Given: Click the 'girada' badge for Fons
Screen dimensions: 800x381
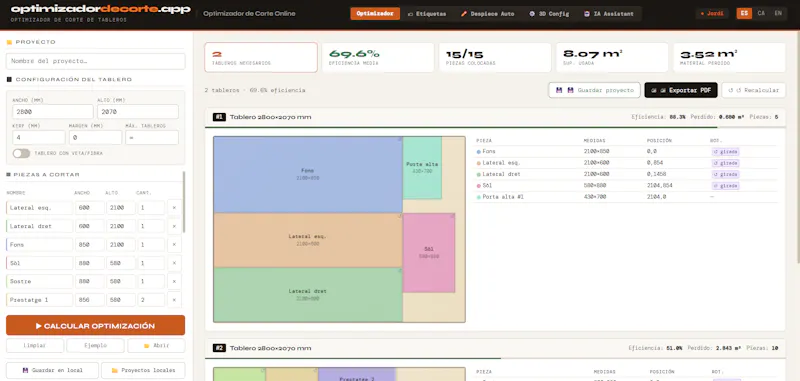Looking at the screenshot, I should [x=726, y=151].
